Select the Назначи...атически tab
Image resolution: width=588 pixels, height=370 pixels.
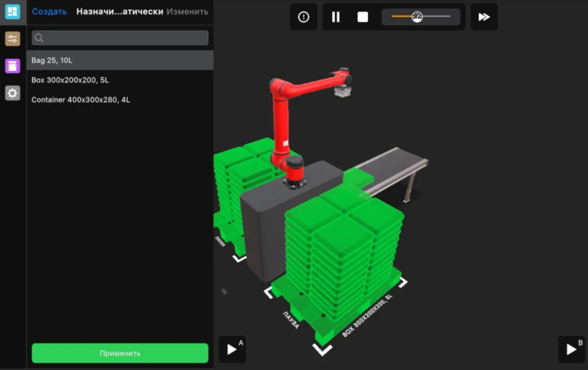[x=119, y=11]
